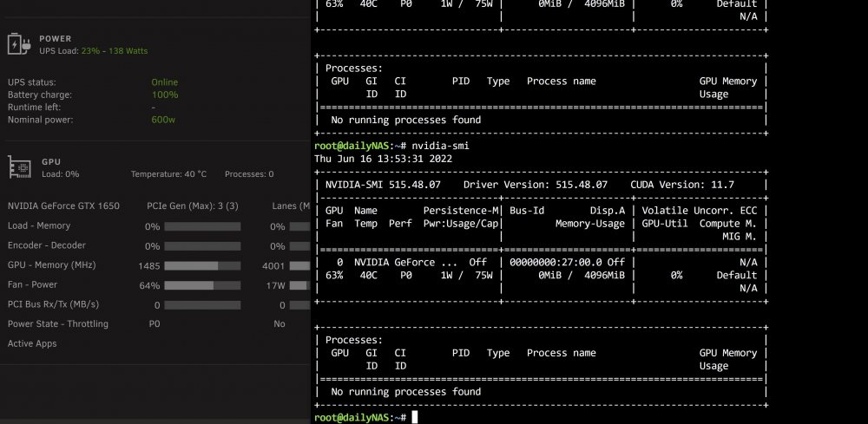Viewport: 868px width, 424px height.
Task: Click the GPU clock 1485 MHz bar
Action: click(x=202, y=266)
